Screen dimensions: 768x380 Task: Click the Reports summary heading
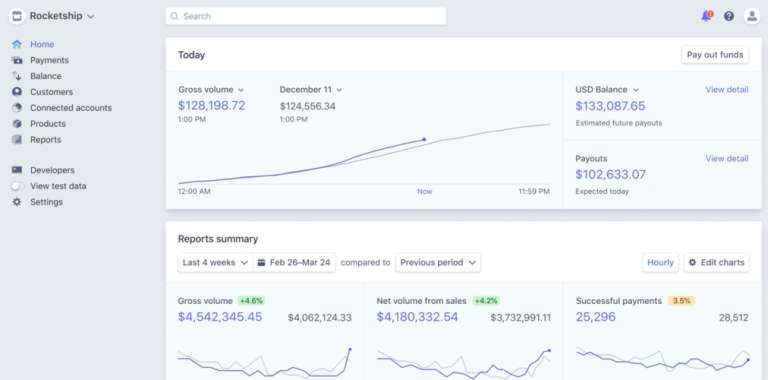[218, 239]
